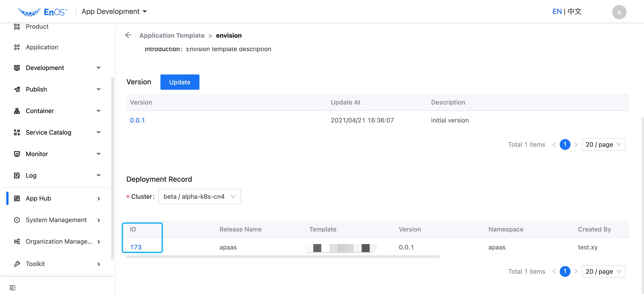Go to previous page in Deployment Record pagination
Screen dimensions: 644x297
(554, 271)
